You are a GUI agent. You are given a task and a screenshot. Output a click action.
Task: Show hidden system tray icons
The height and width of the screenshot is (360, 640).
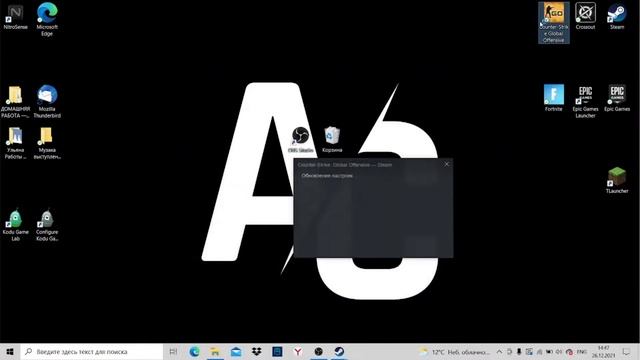(x=499, y=352)
